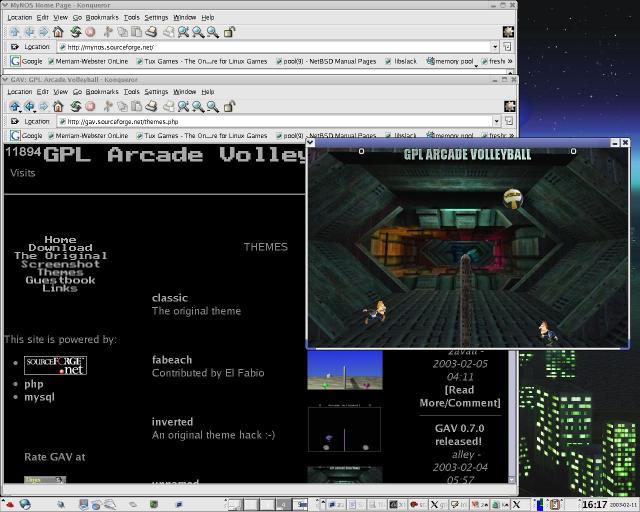Open the mysql link in the powered-by list
The width and height of the screenshot is (640, 512).
point(39,397)
